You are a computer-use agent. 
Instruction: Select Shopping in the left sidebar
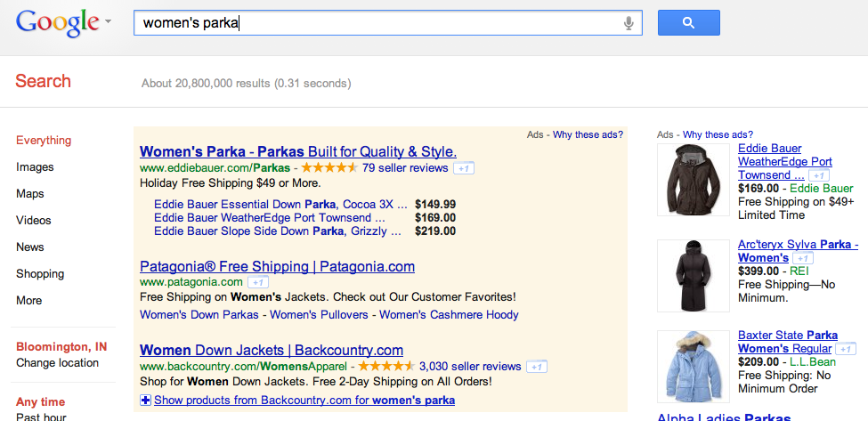coord(40,274)
